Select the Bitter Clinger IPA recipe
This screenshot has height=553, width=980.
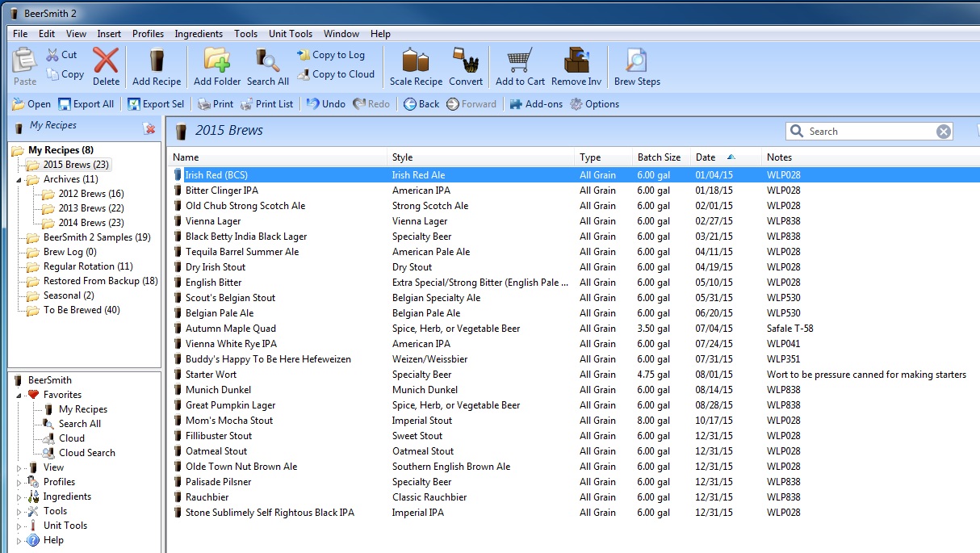tap(574, 191)
